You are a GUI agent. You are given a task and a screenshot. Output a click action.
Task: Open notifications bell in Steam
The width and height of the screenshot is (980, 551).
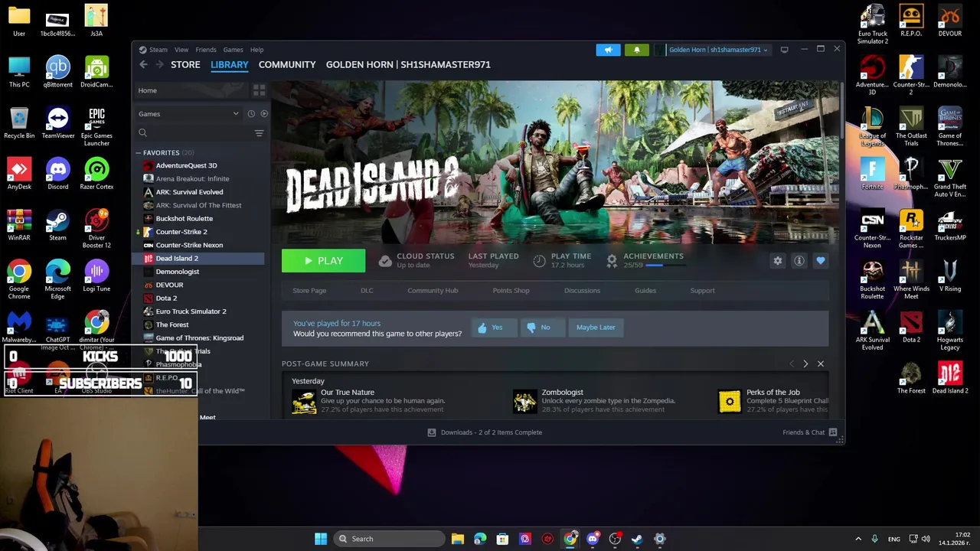point(636,50)
